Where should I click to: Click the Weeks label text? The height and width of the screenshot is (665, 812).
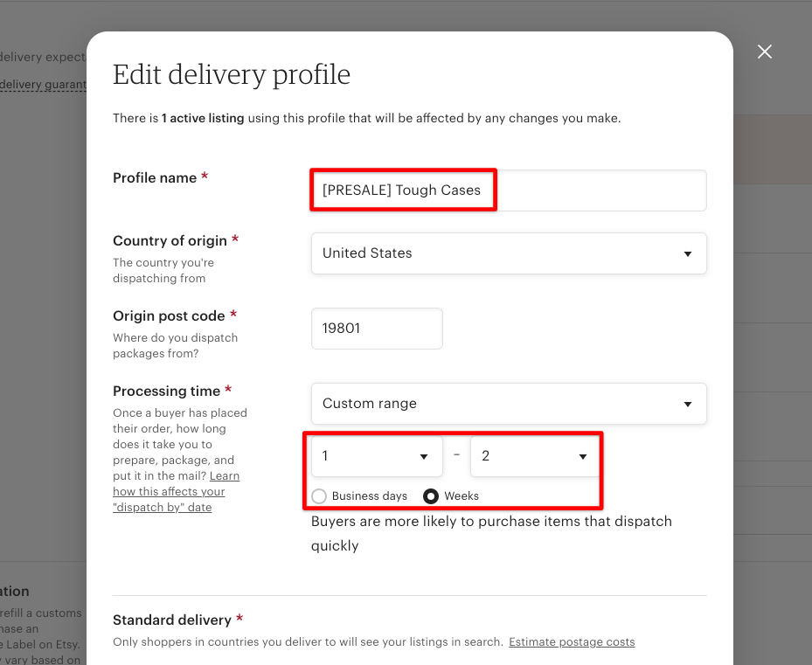point(462,496)
